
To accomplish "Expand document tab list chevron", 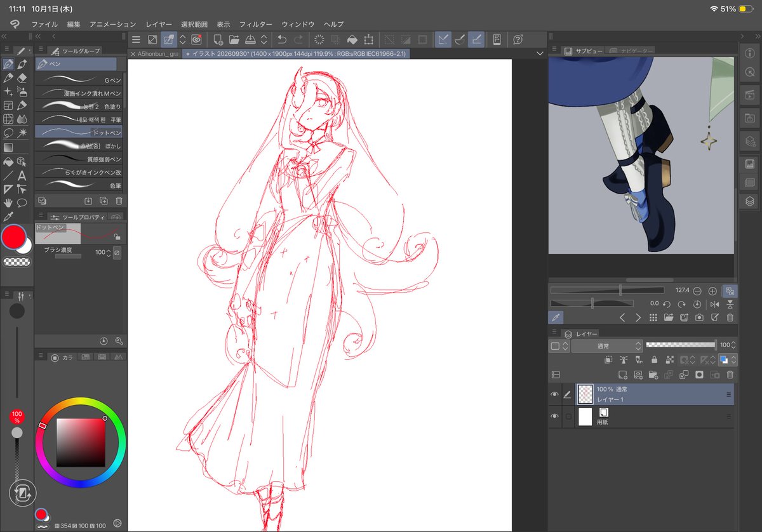I will click(x=540, y=54).
